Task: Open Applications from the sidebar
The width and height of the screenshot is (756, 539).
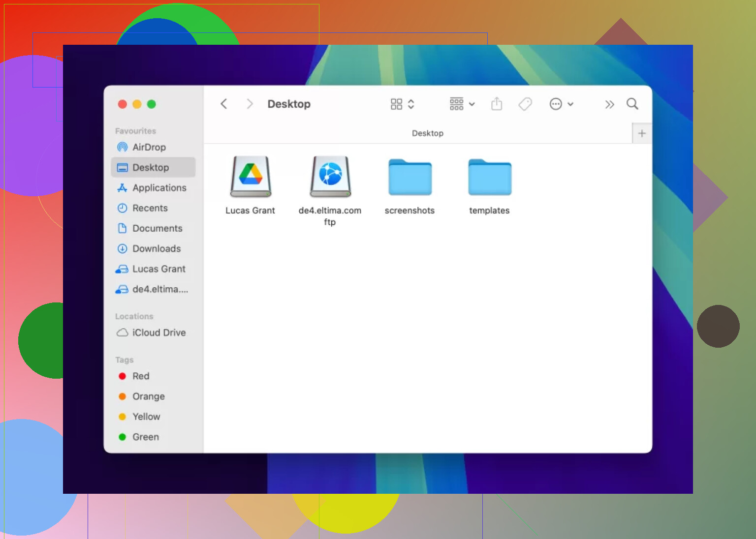Action: 159,188
